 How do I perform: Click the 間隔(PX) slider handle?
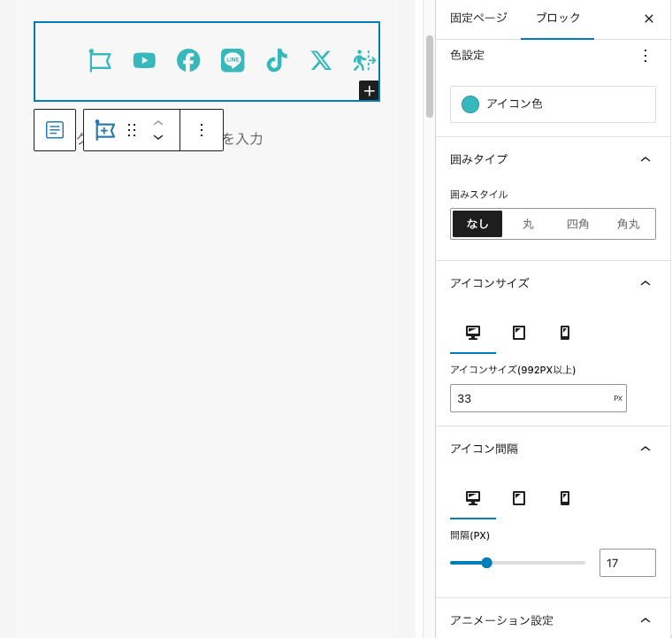click(486, 563)
